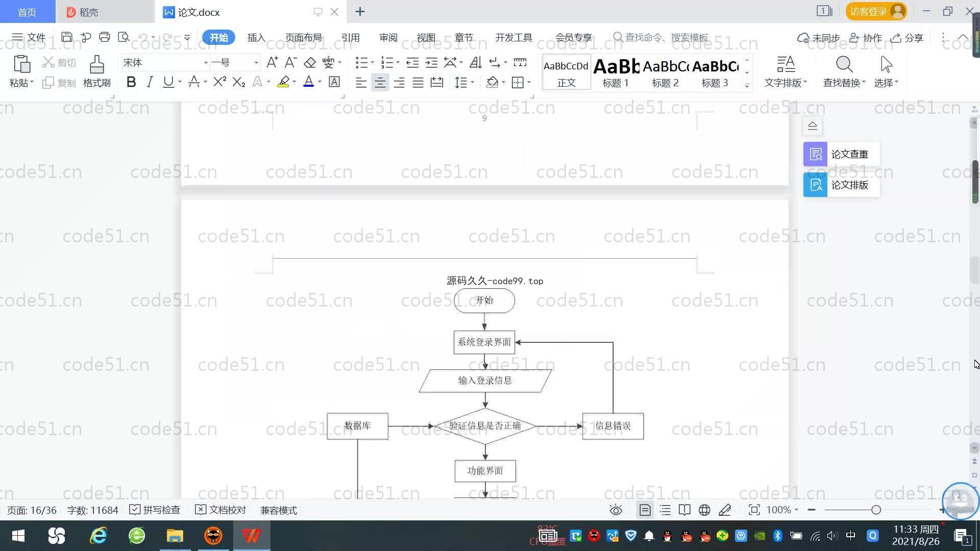This screenshot has width=980, height=551.
Task: Open the 审阅 ribbon tab
Action: [x=388, y=38]
